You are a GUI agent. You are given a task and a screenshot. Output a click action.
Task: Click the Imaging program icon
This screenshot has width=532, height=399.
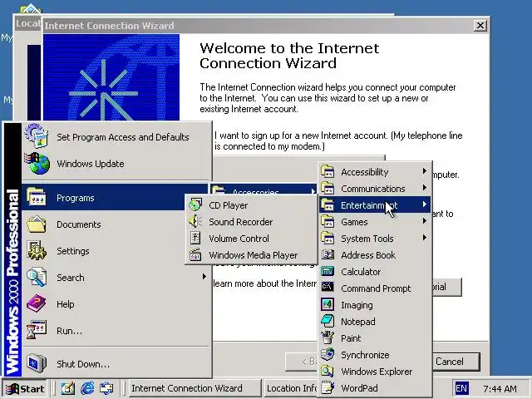point(328,304)
